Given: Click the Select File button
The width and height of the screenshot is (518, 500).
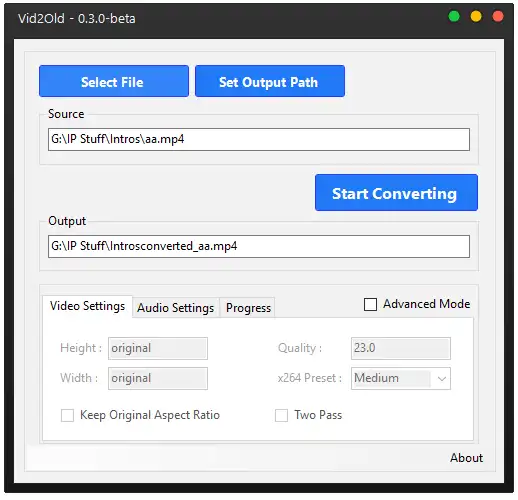Looking at the screenshot, I should 114,81.
